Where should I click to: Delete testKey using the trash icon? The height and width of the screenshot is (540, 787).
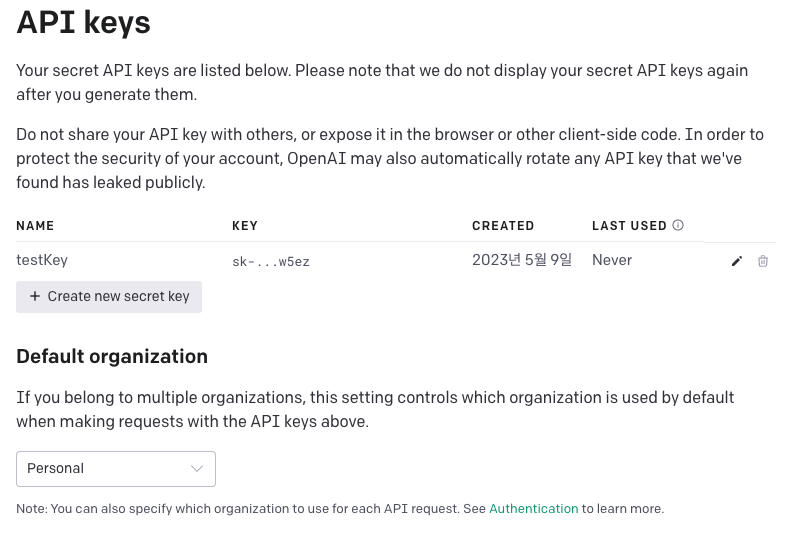click(762, 261)
